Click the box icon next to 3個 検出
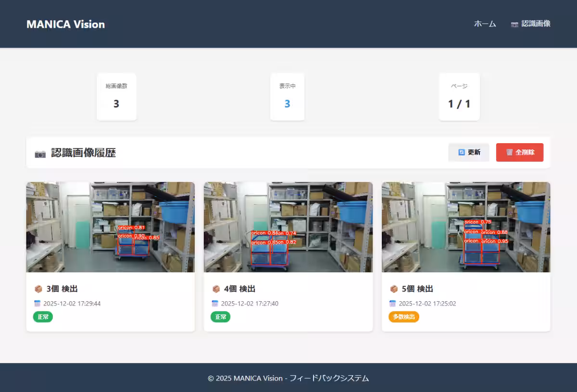 (x=38, y=289)
